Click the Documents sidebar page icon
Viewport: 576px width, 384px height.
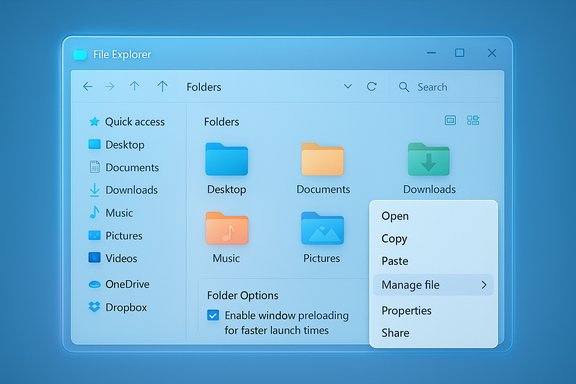tap(95, 167)
